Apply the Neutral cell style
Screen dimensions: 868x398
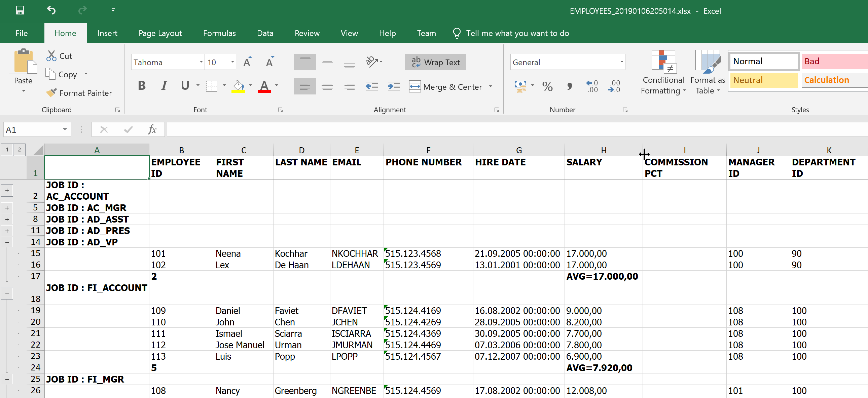763,80
